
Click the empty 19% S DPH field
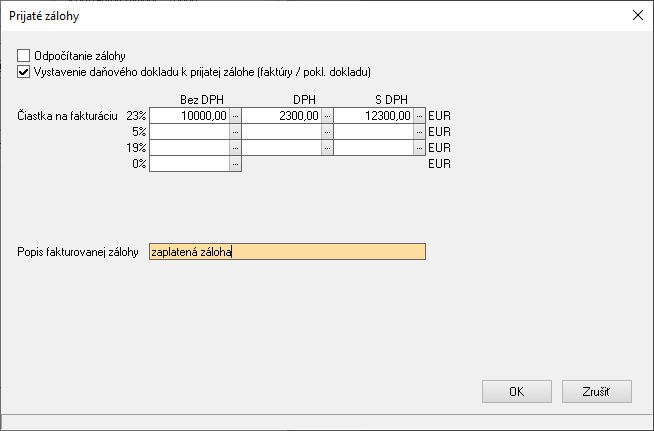coord(373,148)
